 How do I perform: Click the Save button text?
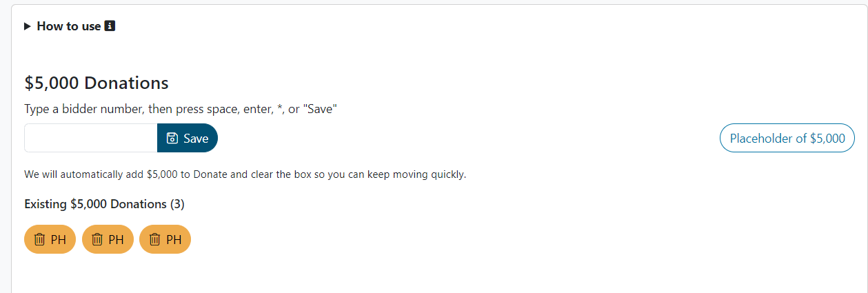196,138
